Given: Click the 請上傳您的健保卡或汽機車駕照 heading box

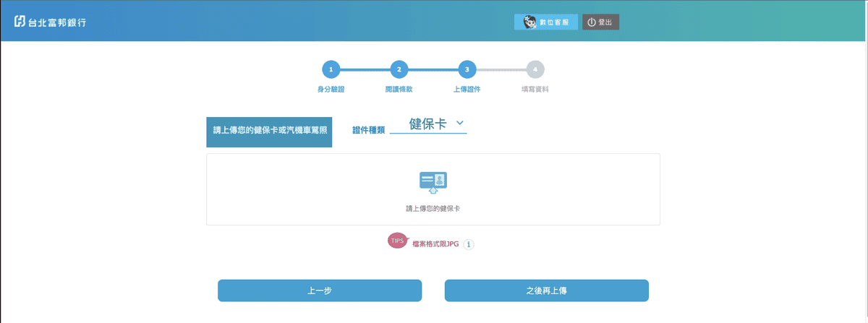Looking at the screenshot, I should (x=269, y=132).
